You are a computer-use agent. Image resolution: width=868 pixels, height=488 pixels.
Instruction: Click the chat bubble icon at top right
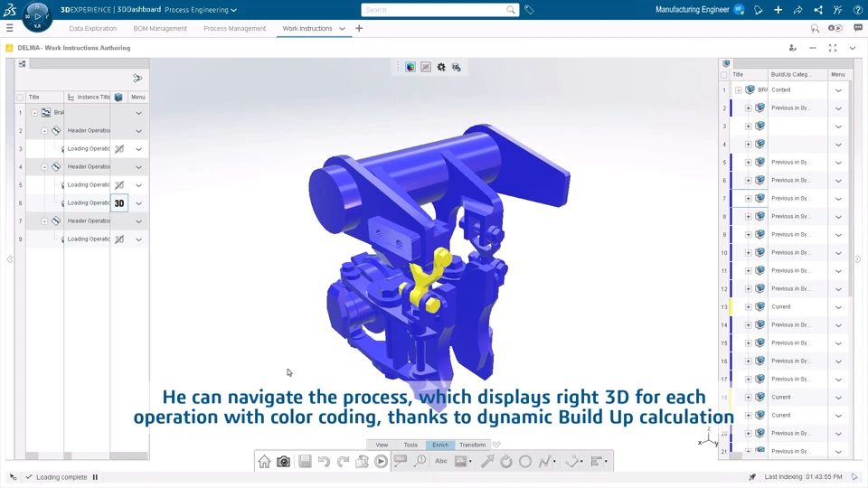[857, 28]
